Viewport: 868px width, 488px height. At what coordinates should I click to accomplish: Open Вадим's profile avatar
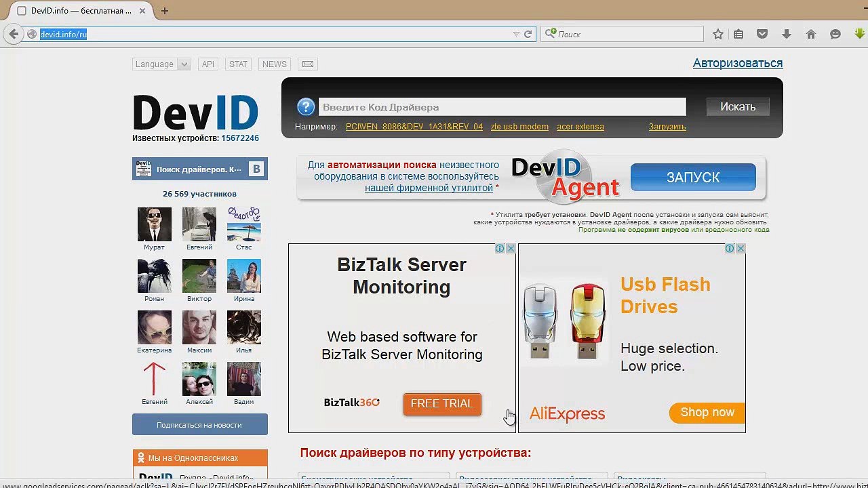(x=244, y=379)
